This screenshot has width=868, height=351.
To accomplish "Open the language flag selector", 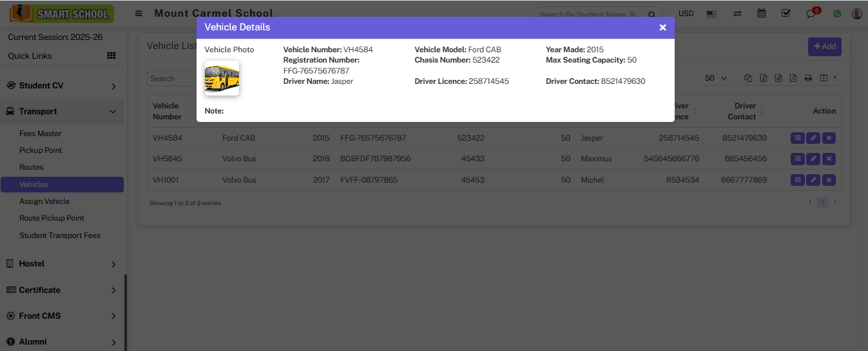I will pyautogui.click(x=712, y=14).
